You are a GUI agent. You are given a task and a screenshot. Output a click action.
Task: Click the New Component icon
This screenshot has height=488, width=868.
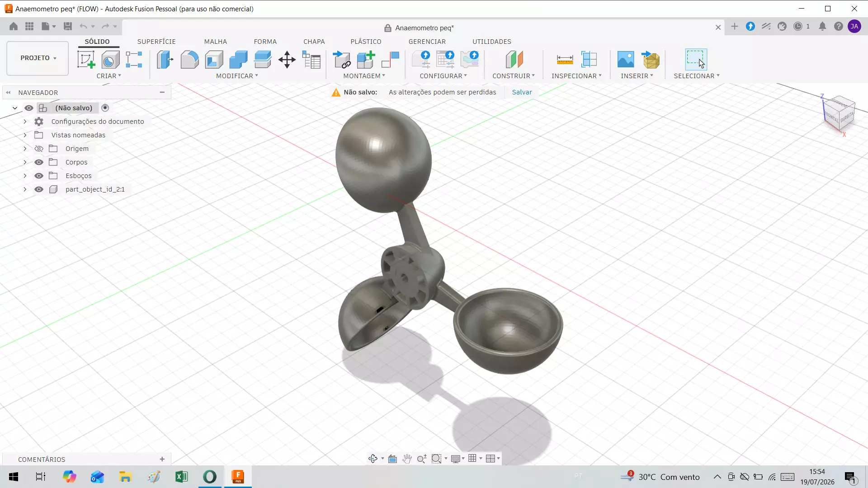pyautogui.click(x=366, y=59)
